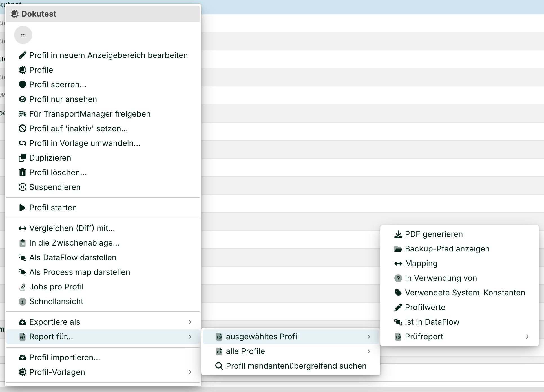Expand the 'Report für...' submenu chevron
Image resolution: width=544 pixels, height=392 pixels.
tap(190, 337)
